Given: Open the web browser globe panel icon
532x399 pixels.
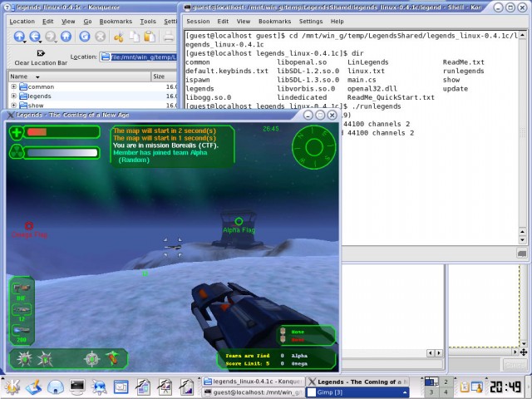Looking at the screenshot, I should point(100,387).
